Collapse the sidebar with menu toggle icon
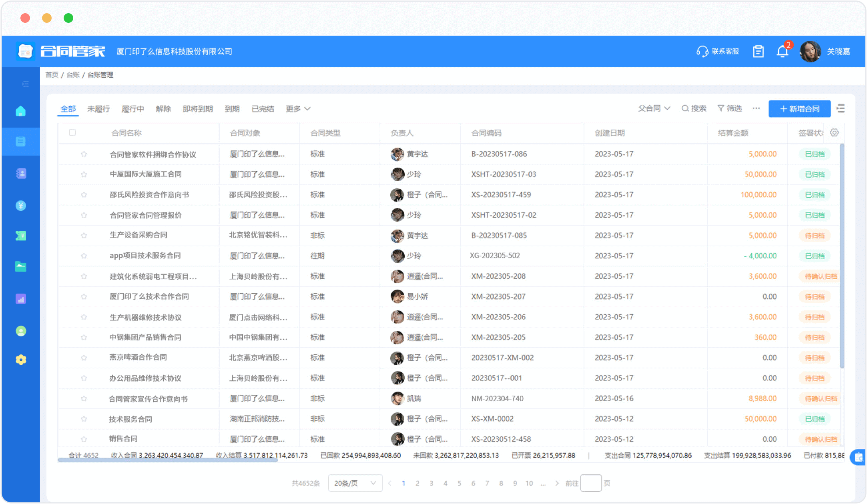867x504 pixels. pyautogui.click(x=26, y=84)
